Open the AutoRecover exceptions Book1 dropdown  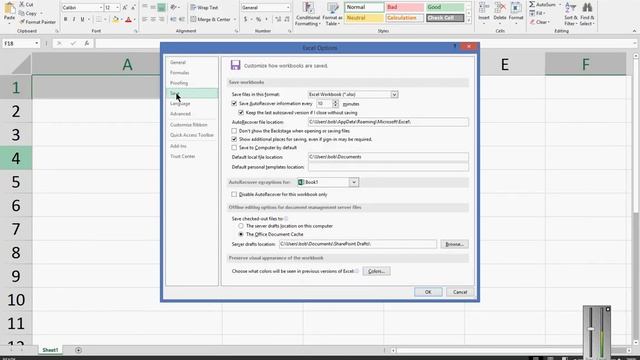point(354,182)
